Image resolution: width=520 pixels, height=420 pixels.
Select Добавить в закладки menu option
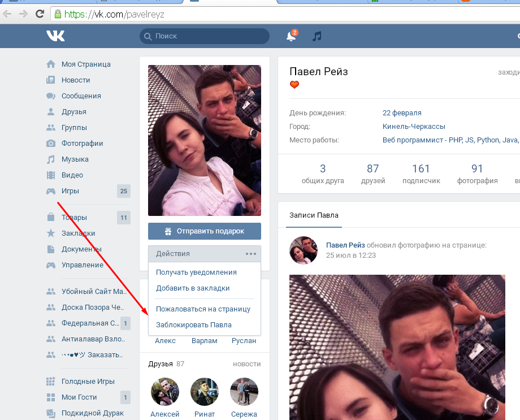pyautogui.click(x=193, y=288)
